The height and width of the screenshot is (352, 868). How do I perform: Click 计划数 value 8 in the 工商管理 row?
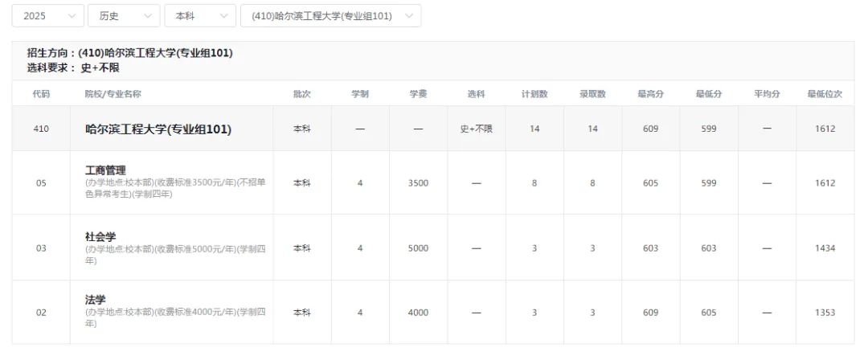pyautogui.click(x=534, y=183)
